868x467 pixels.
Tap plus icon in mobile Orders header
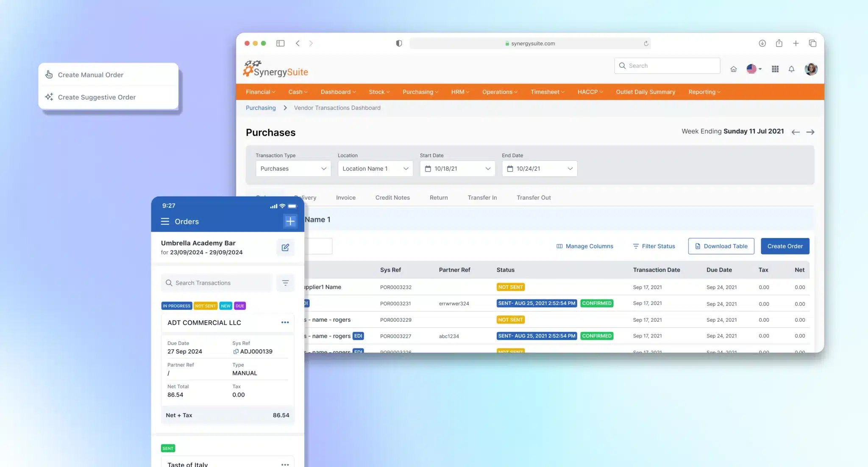(290, 221)
